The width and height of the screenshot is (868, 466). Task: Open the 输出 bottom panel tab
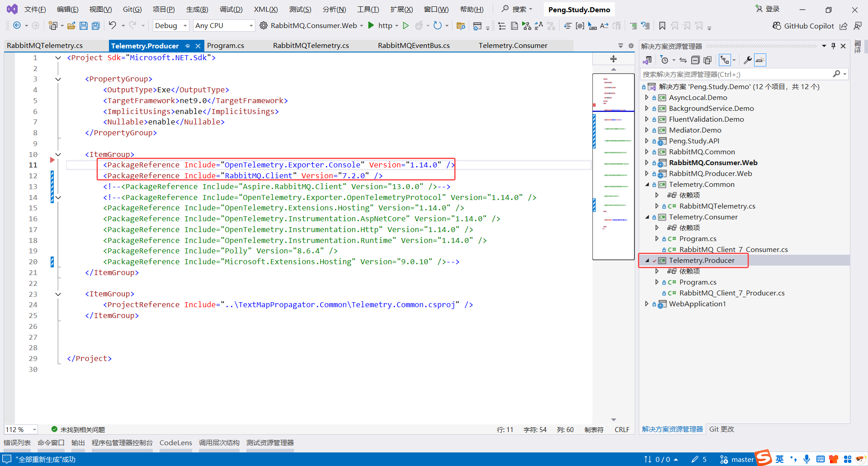78,443
